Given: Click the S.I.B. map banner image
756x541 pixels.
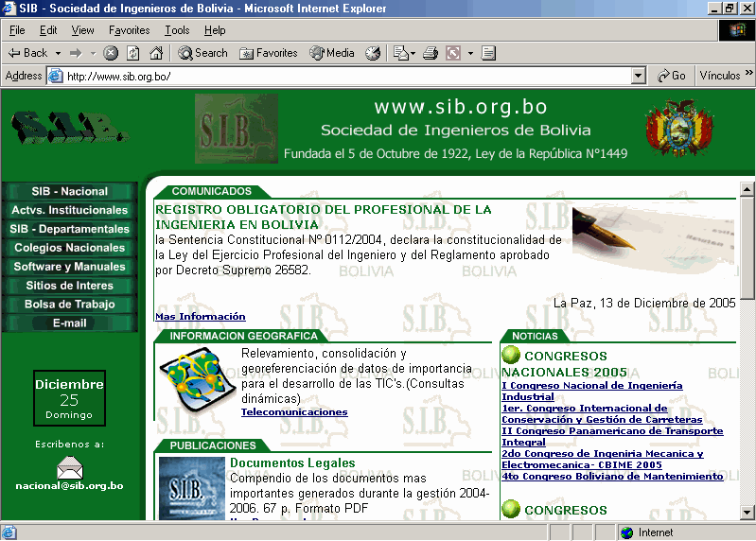Looking at the screenshot, I should tap(237, 128).
